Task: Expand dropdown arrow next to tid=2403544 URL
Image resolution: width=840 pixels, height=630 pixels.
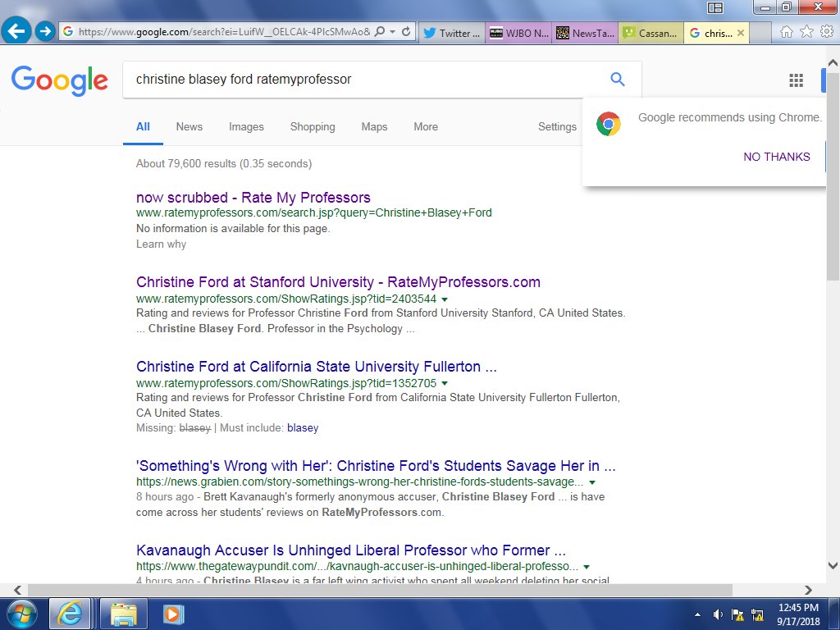Action: click(444, 299)
